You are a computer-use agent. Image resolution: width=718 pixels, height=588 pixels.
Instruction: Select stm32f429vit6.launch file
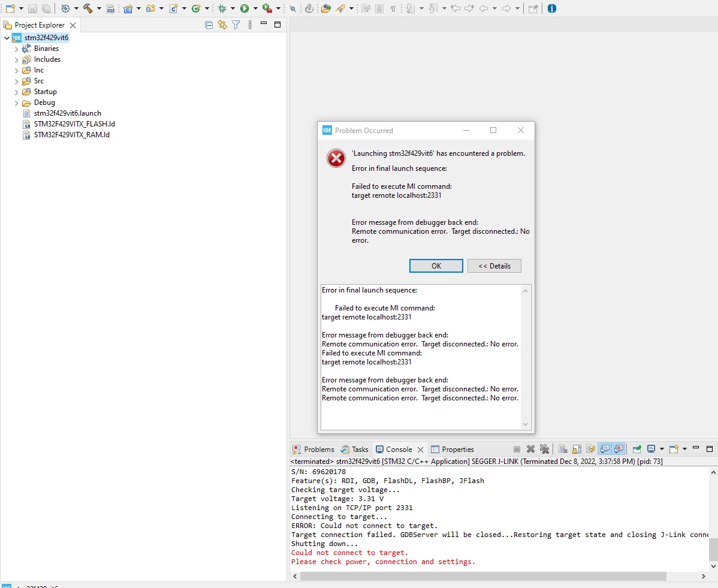coord(67,113)
